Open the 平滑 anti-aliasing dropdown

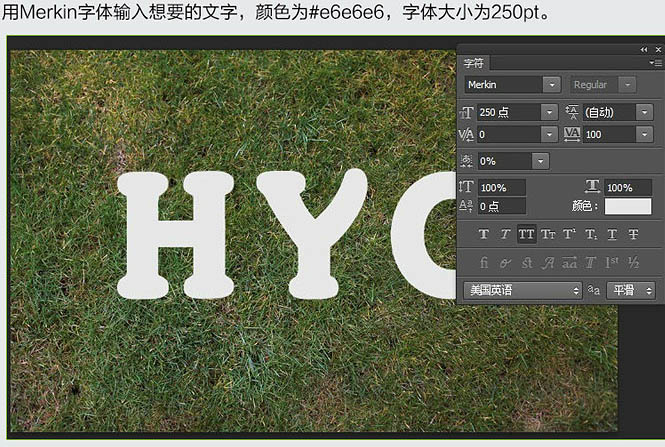[x=631, y=291]
